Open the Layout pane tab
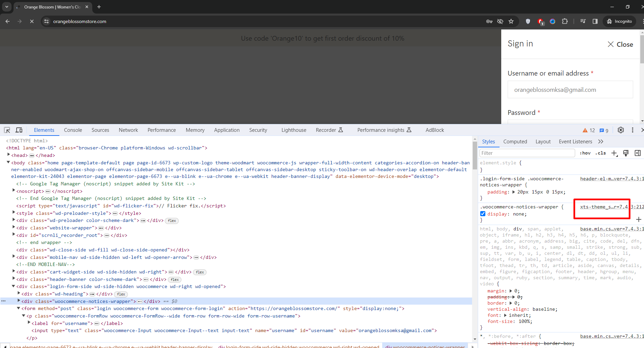 543,142
